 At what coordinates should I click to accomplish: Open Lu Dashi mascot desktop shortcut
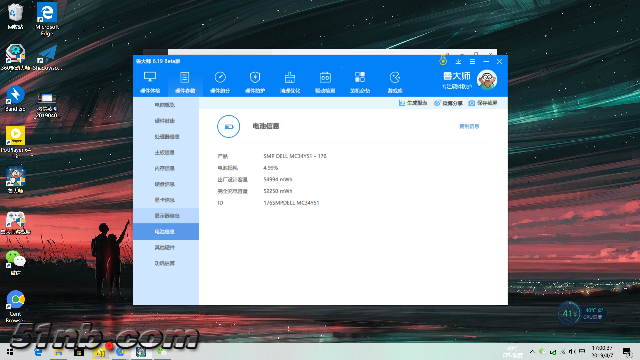(15, 180)
